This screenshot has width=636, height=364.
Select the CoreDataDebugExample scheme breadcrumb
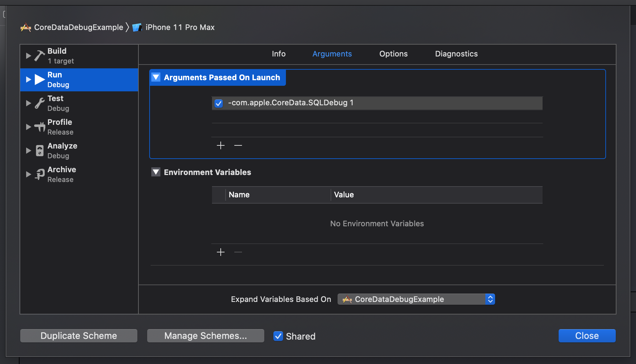tap(78, 27)
